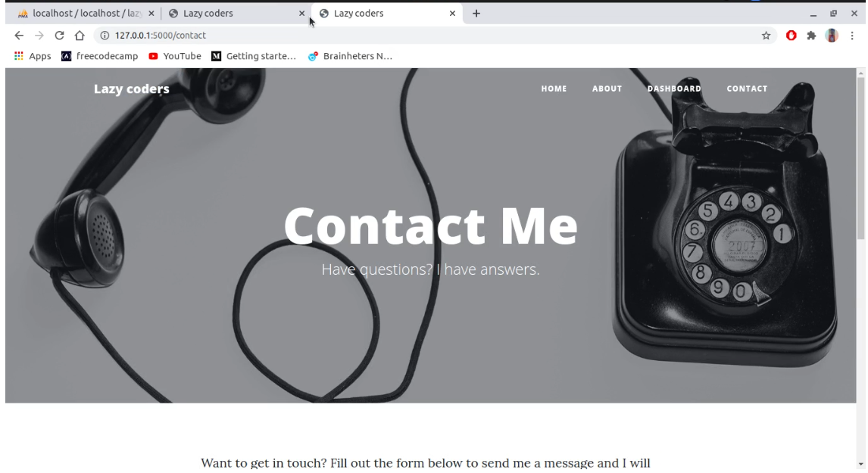868x473 pixels.
Task: View site information icon in address bar
Action: click(x=104, y=36)
